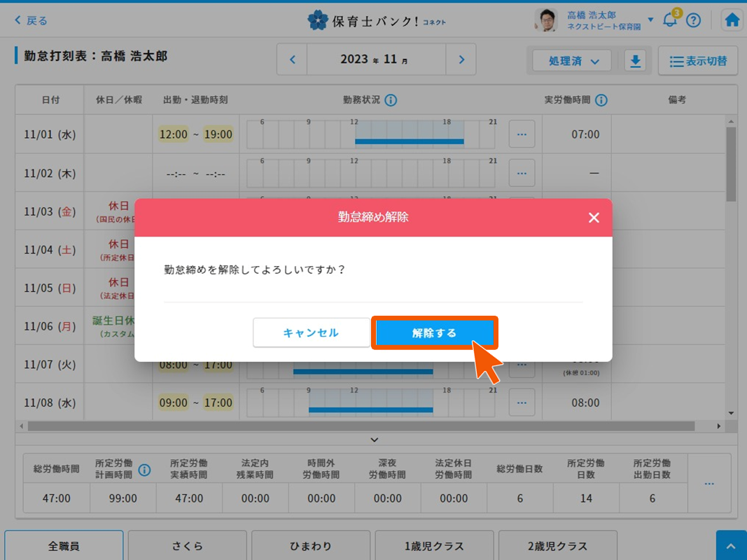Expand the user account menu arrow
The image size is (747, 560).
tap(650, 20)
